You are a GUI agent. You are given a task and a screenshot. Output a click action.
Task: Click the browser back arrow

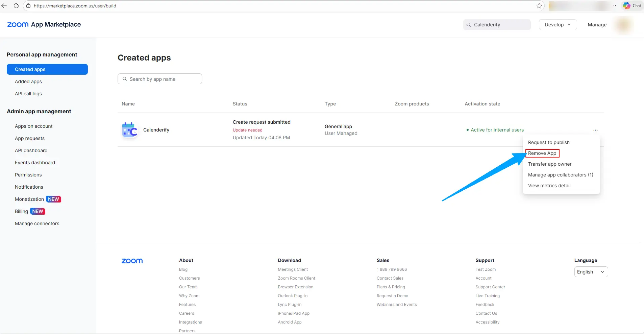[x=4, y=6]
